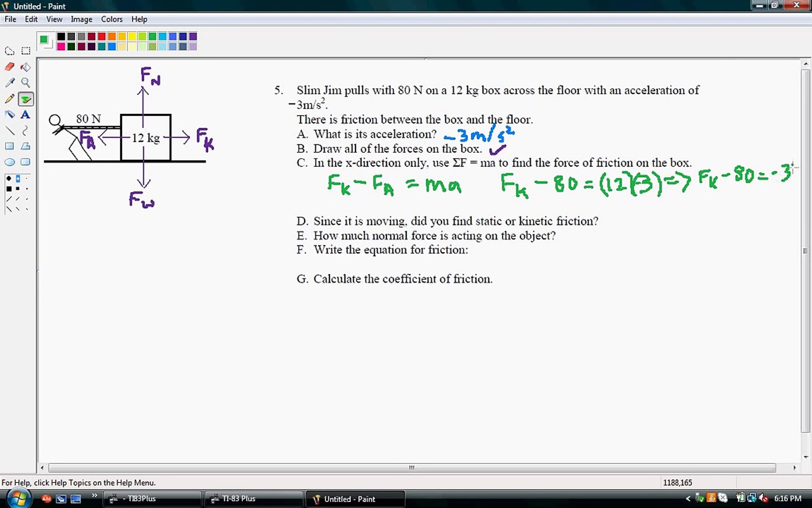Pick the Ellipse shape tool
This screenshot has height=508, width=812.
point(9,162)
